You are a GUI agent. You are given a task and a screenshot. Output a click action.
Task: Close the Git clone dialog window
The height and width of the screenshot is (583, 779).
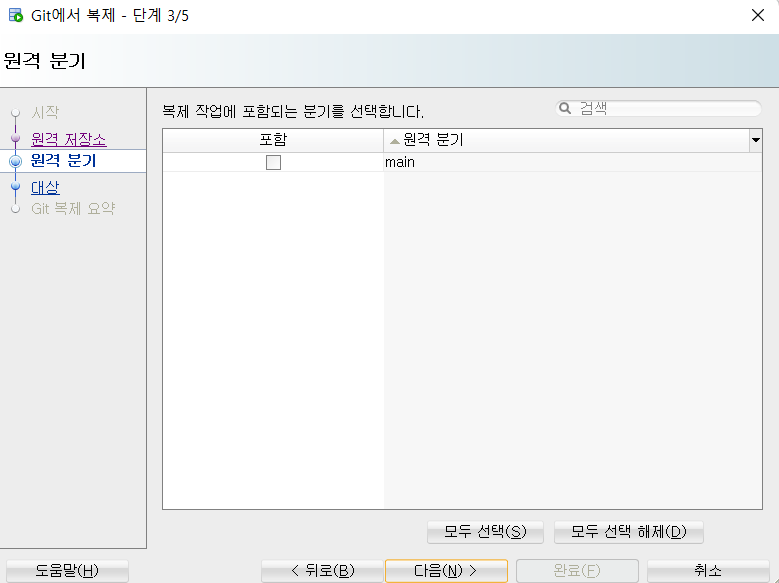[758, 15]
